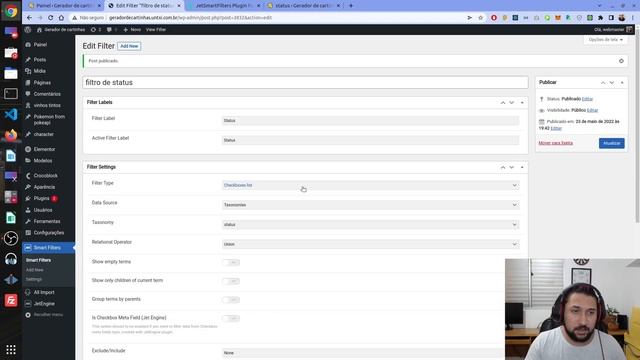Close the JetSmartFilters Plugin tab

point(258,6)
